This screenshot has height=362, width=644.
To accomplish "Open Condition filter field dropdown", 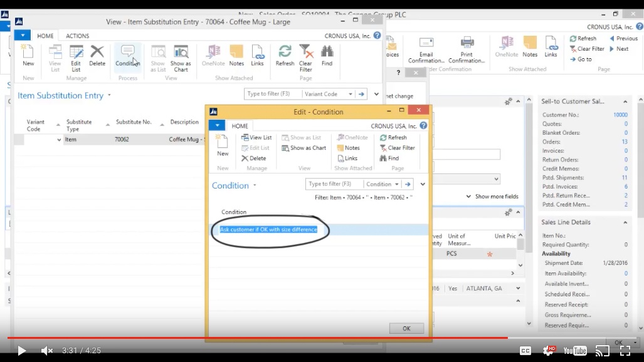I will (397, 184).
